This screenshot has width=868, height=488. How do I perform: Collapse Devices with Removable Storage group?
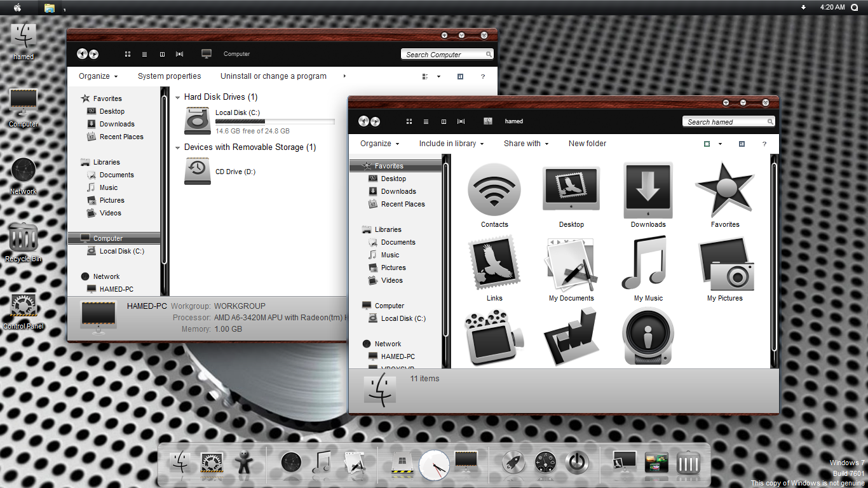point(178,147)
